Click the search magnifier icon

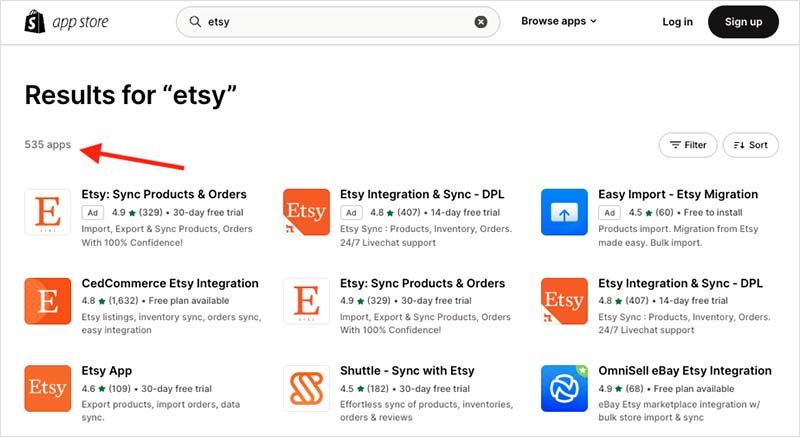(x=195, y=21)
